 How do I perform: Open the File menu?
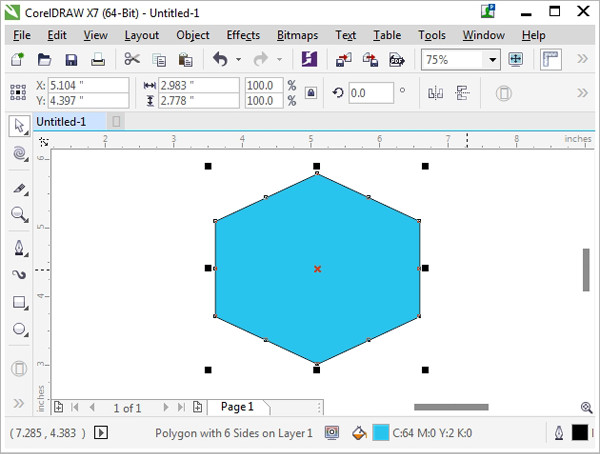[x=22, y=35]
